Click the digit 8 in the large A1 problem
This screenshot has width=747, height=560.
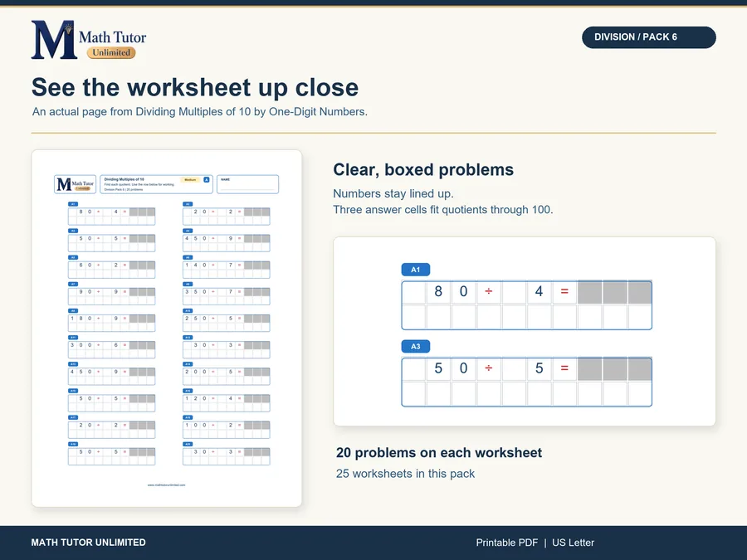click(438, 291)
